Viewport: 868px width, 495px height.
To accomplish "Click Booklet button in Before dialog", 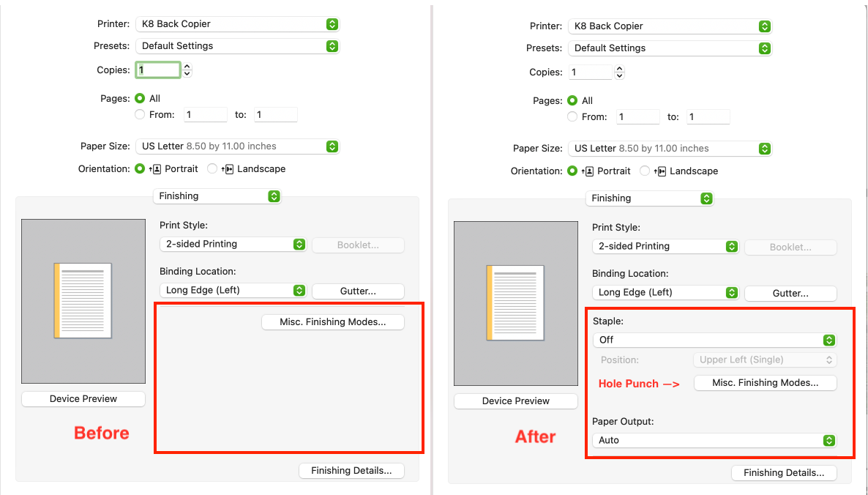I will point(358,245).
